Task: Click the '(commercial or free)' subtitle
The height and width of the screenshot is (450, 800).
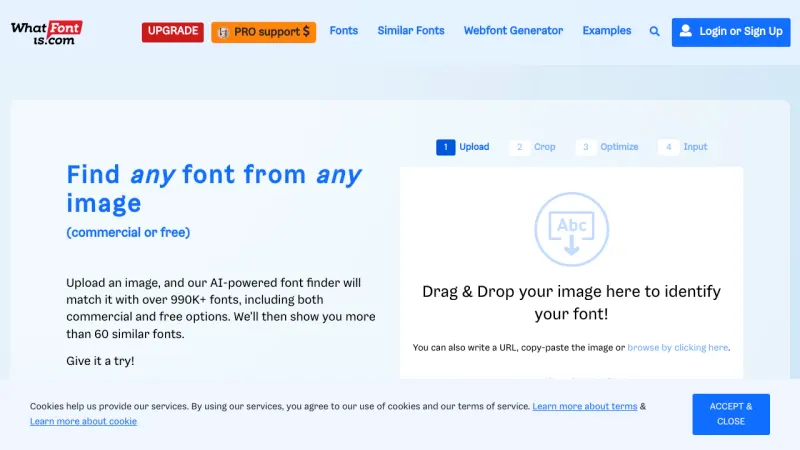Action: [128, 232]
